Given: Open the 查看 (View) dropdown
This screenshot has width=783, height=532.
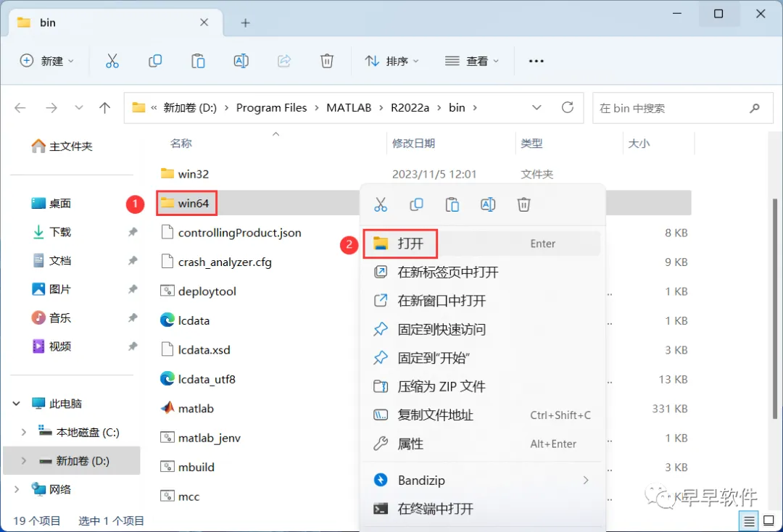Looking at the screenshot, I should coord(472,61).
